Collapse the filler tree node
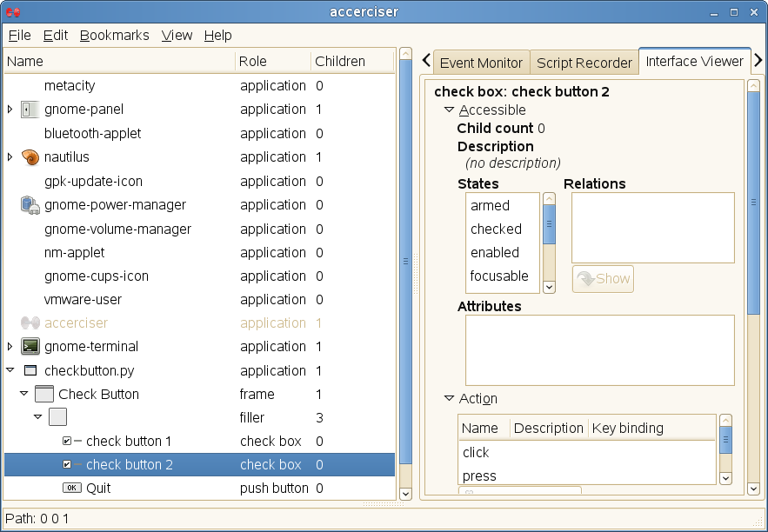768x532 pixels. pyautogui.click(x=37, y=417)
